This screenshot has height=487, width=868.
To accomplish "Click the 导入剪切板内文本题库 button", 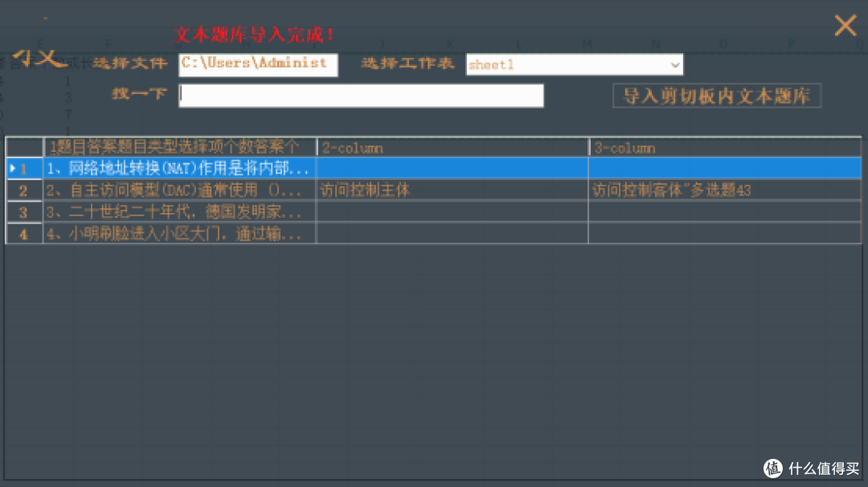I will click(x=717, y=96).
